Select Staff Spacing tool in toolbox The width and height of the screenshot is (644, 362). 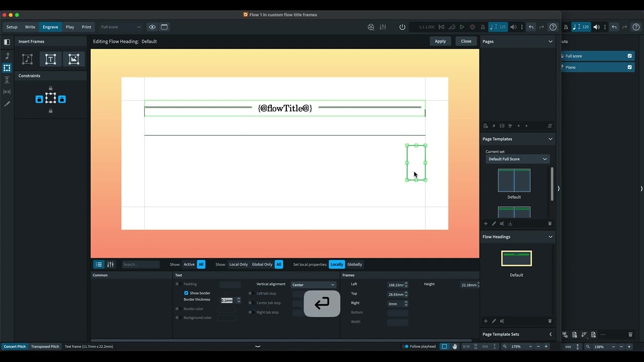pos(7,80)
